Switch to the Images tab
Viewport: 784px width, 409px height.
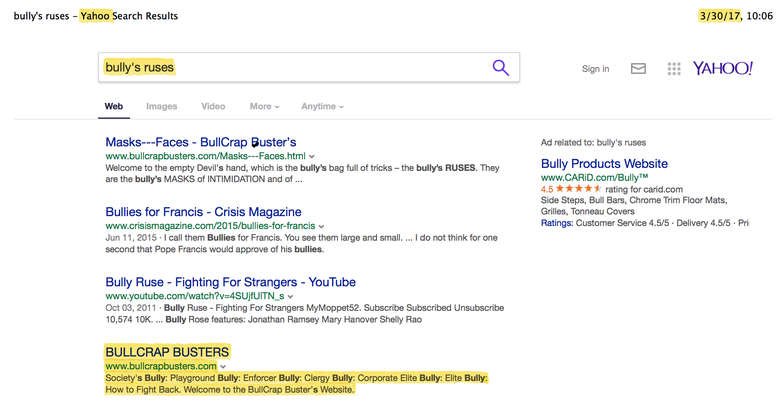(x=162, y=106)
